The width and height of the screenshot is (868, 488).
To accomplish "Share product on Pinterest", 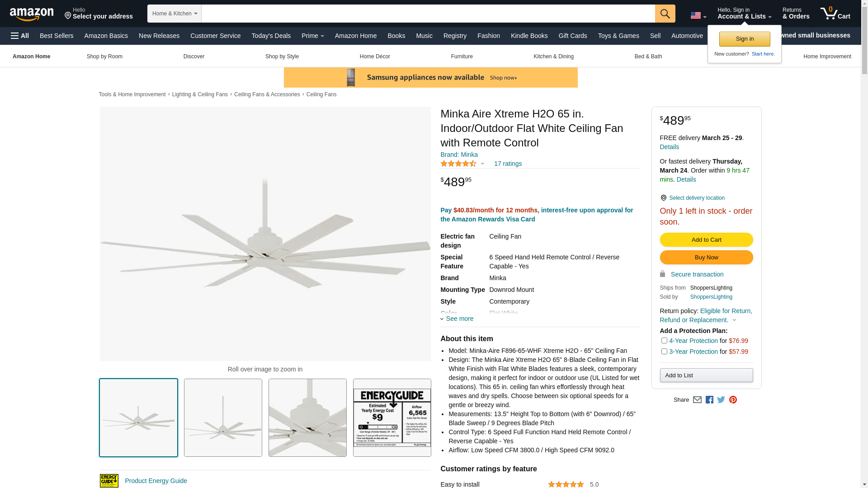I will pos(733,400).
